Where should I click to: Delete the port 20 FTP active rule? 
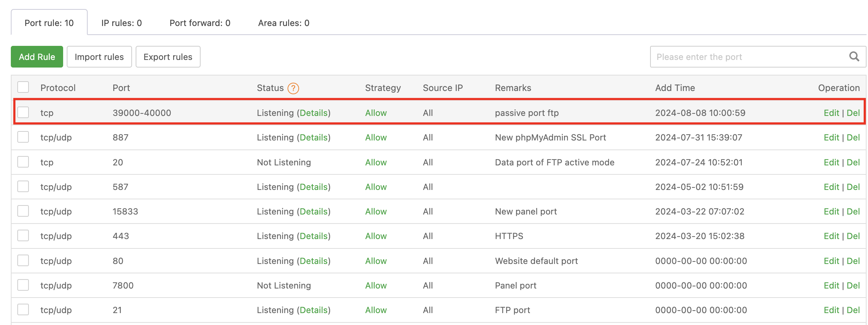click(853, 162)
